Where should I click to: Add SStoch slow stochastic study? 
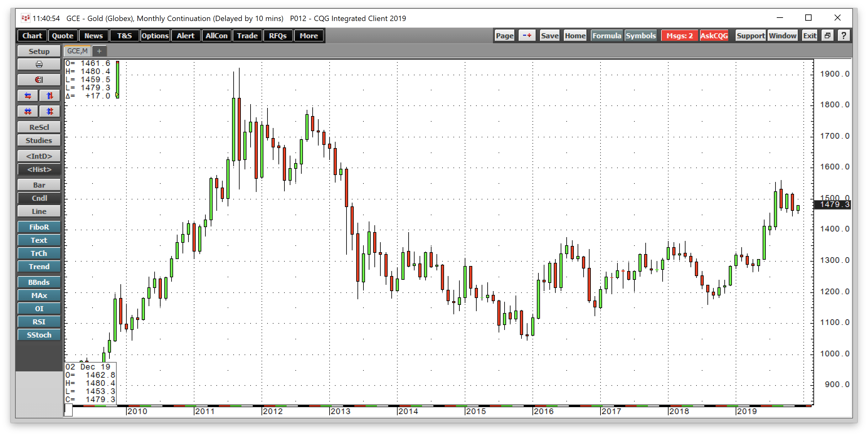tap(39, 335)
